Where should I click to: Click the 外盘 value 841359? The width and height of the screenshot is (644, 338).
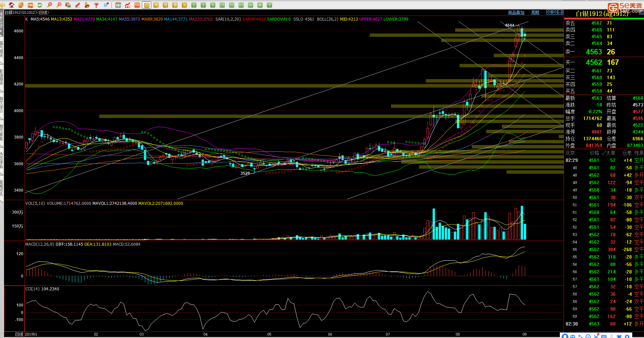[x=594, y=145]
